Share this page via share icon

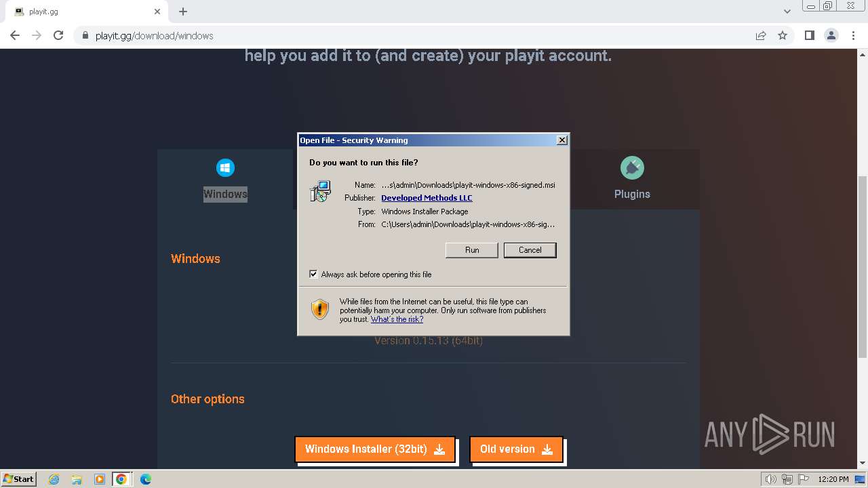(x=761, y=35)
